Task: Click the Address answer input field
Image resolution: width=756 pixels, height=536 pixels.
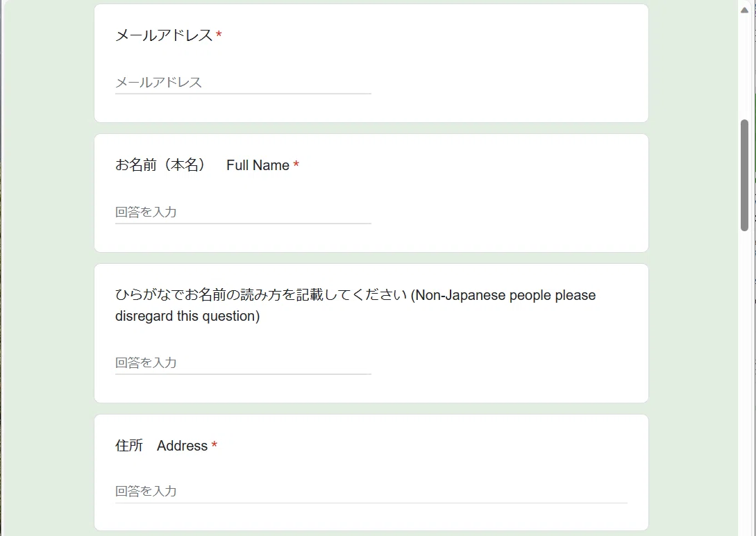Action: 371,491
